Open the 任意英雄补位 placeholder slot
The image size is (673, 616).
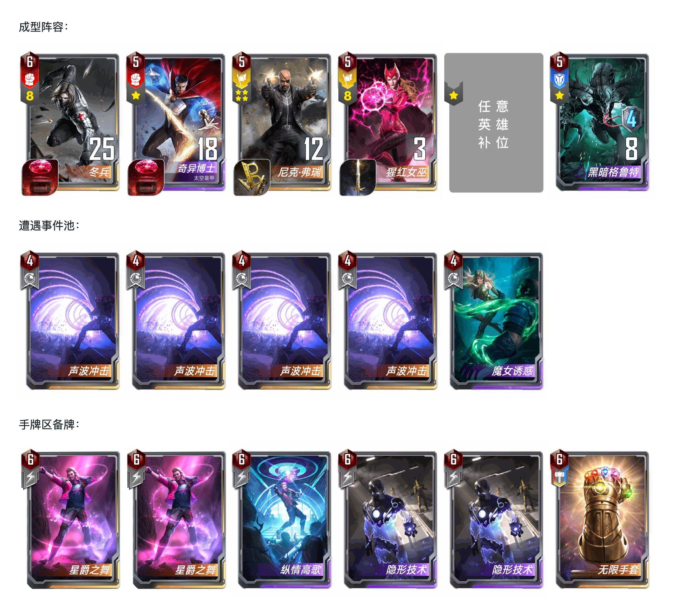tap(496, 123)
